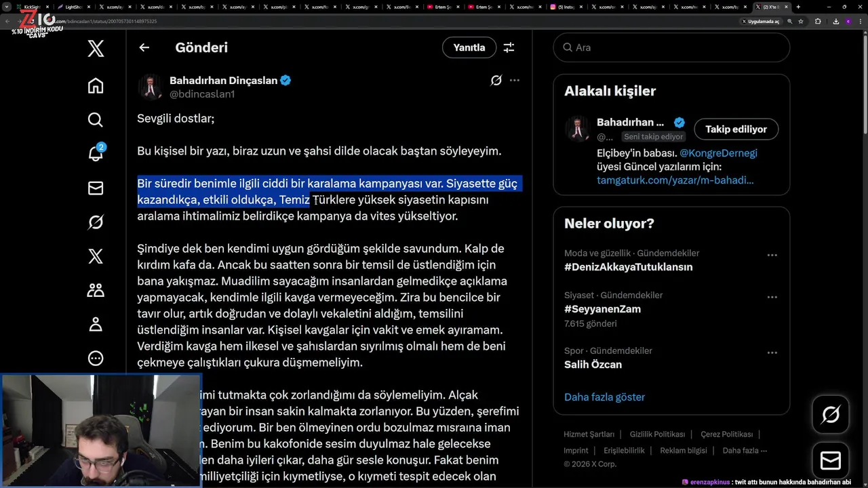Viewport: 868px width, 488px height.
Task: Open More circle icon in sidebar
Action: pyautogui.click(x=96, y=358)
